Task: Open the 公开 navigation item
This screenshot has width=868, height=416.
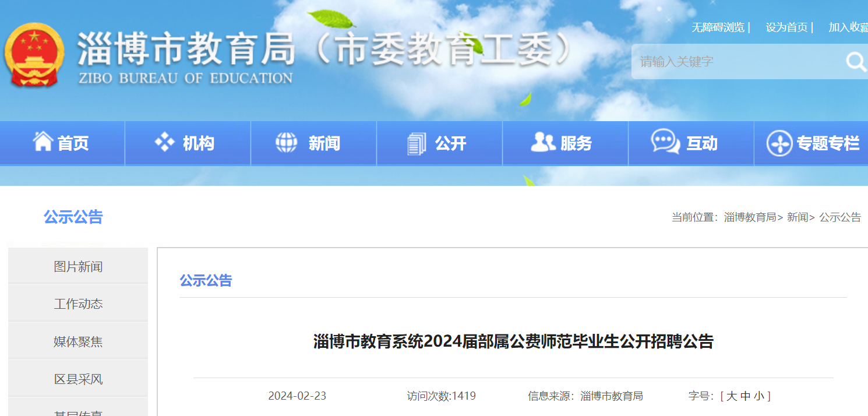Action: (x=440, y=143)
